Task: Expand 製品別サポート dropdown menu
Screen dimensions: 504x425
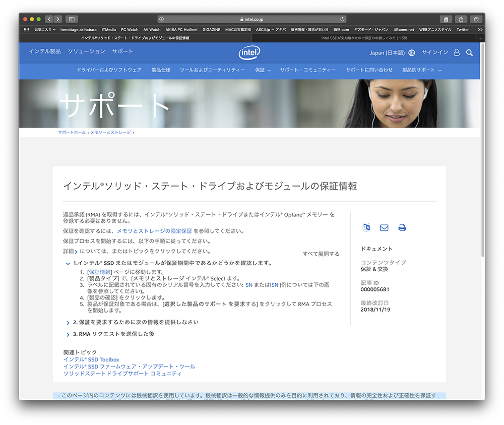Action: tap(422, 70)
